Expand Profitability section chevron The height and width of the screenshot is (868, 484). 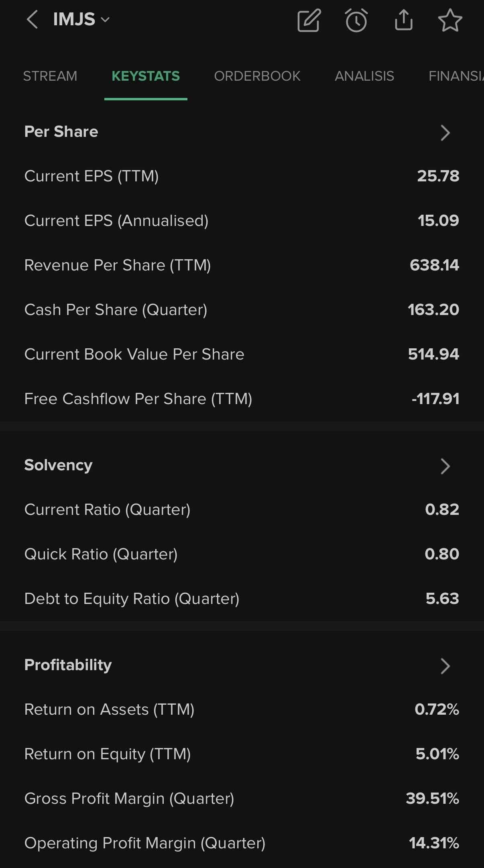(x=445, y=666)
